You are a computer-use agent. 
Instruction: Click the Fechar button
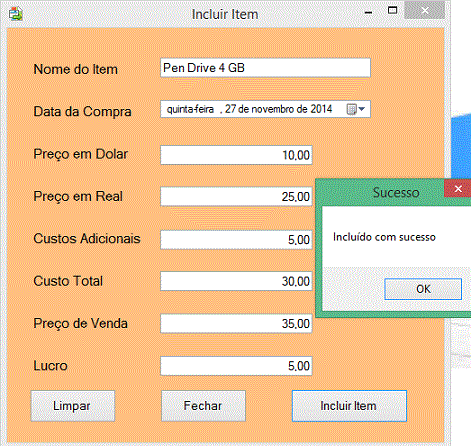click(x=203, y=406)
